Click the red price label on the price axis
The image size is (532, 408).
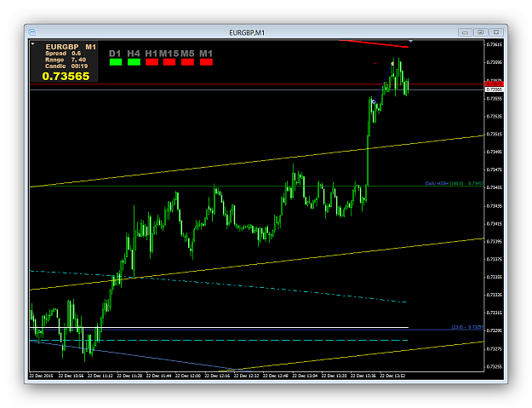[495, 83]
